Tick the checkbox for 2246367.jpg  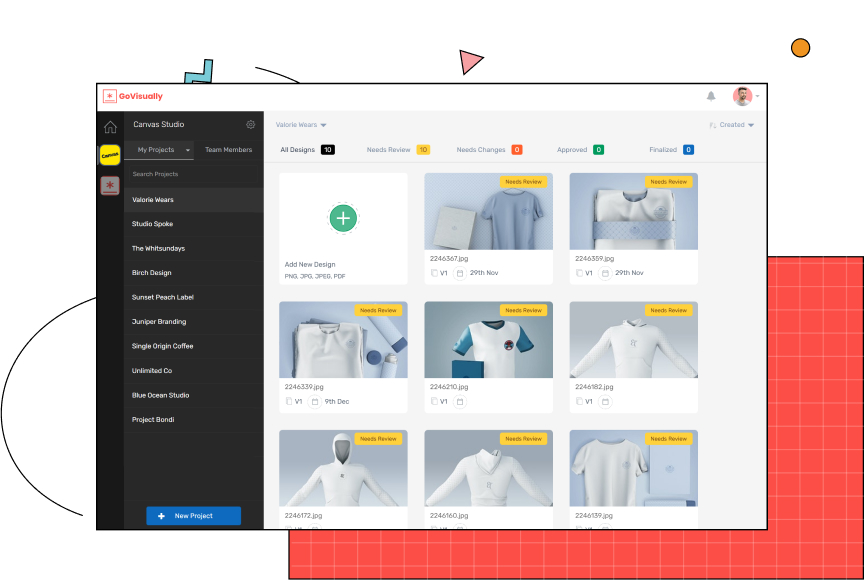[x=434, y=273]
